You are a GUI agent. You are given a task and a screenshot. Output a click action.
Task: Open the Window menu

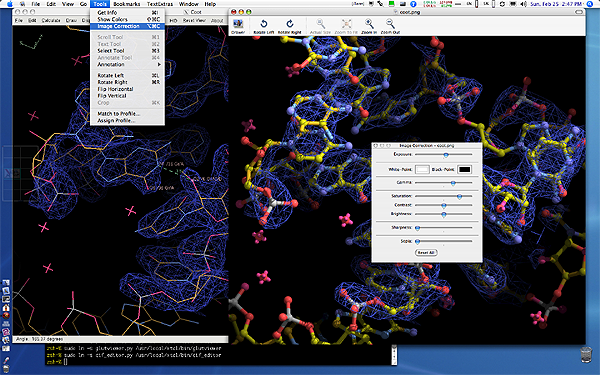click(189, 4)
